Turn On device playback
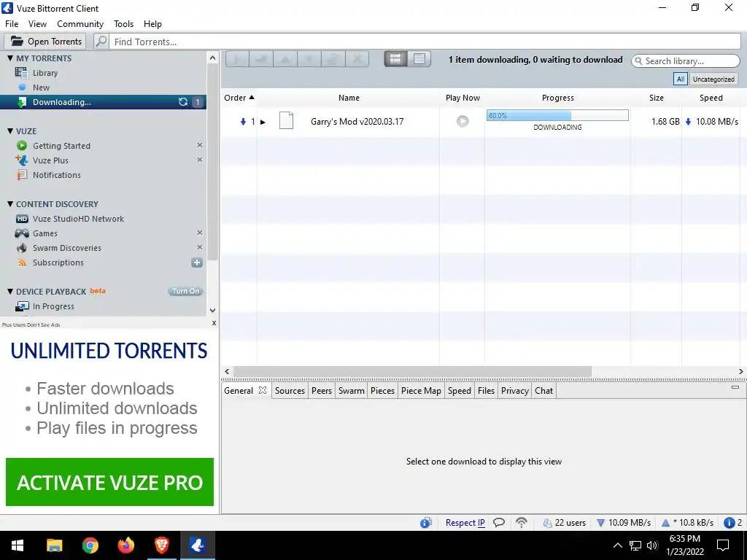 pyautogui.click(x=186, y=292)
